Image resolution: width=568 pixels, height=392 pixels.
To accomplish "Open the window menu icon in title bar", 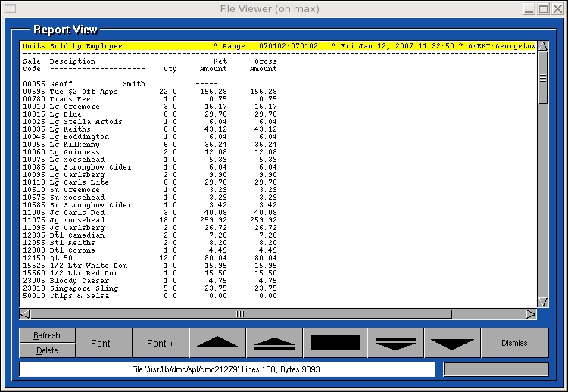I will click(x=10, y=8).
